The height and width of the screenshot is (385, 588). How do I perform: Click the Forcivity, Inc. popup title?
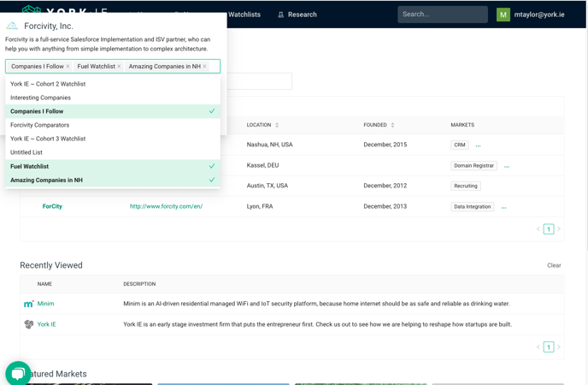point(49,26)
